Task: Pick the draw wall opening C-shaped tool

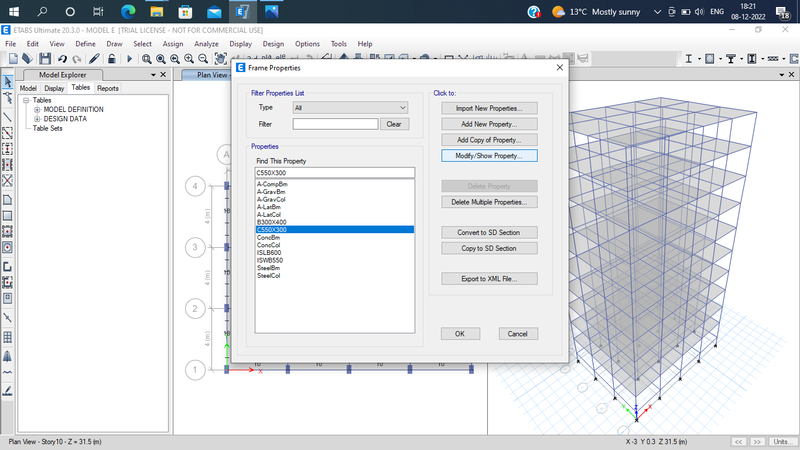Action: click(8, 266)
